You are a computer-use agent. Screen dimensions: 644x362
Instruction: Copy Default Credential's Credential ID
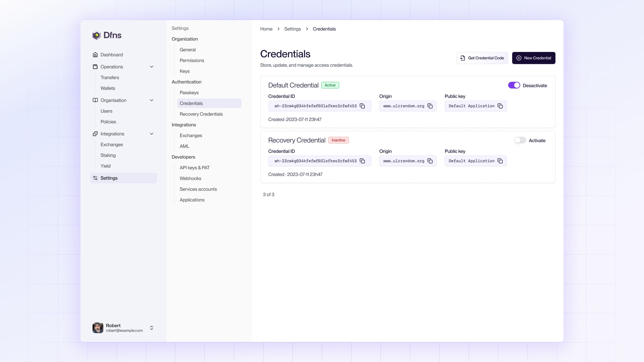362,106
